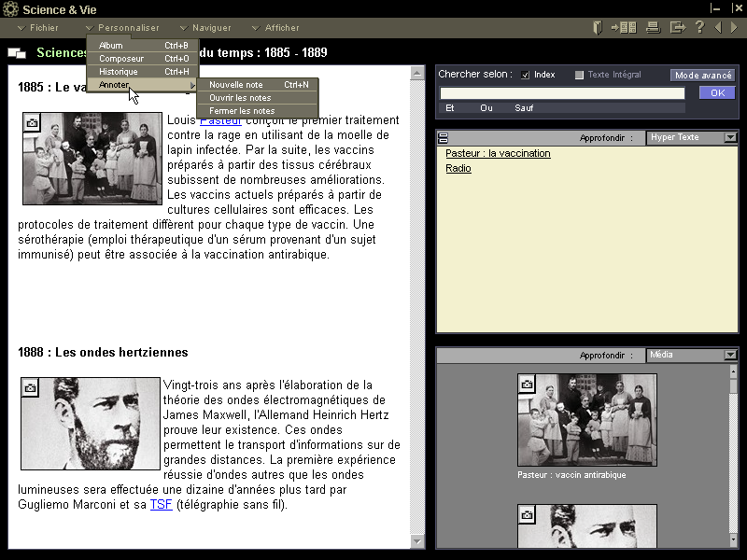Enable the Texte Intégral checkbox
The image size is (747, 560).
coord(579,76)
